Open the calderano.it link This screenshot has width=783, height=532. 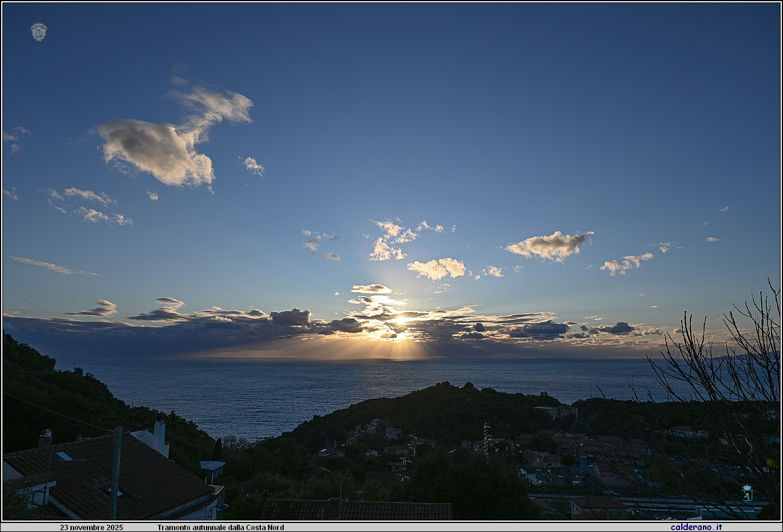[696, 527]
